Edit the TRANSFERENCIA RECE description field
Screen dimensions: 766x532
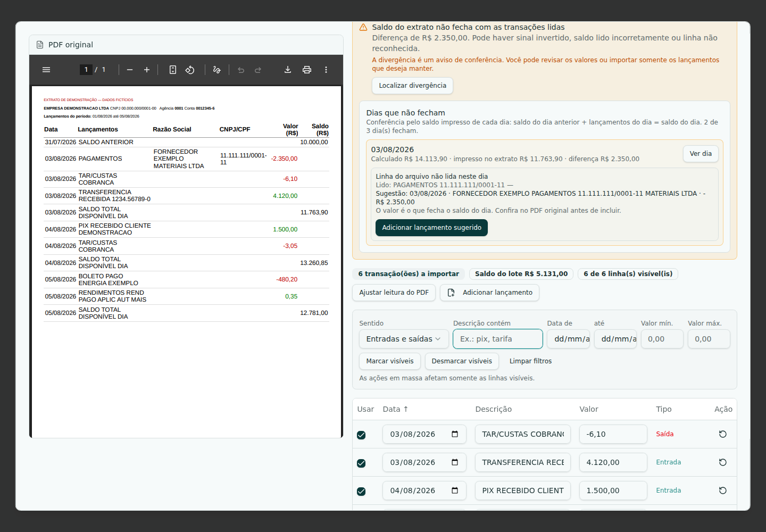point(523,462)
